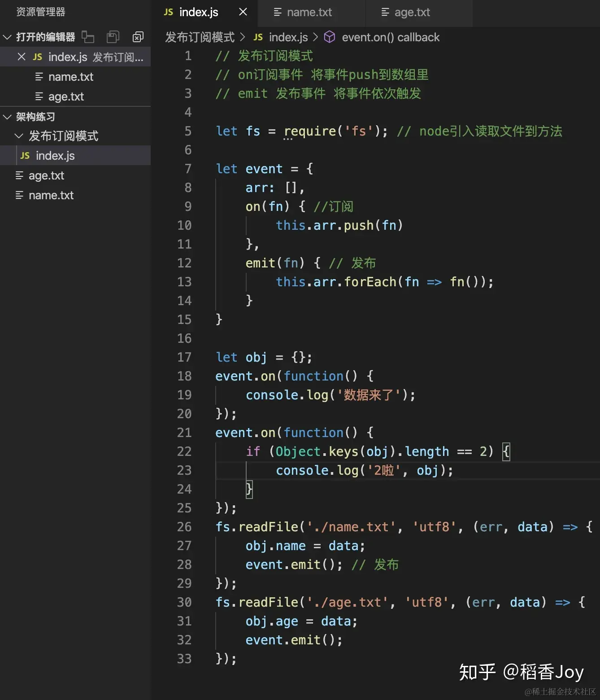This screenshot has height=700, width=600.
Task: Click the file icon beside age.txt in the 架构练习 tree
Action: click(x=19, y=175)
